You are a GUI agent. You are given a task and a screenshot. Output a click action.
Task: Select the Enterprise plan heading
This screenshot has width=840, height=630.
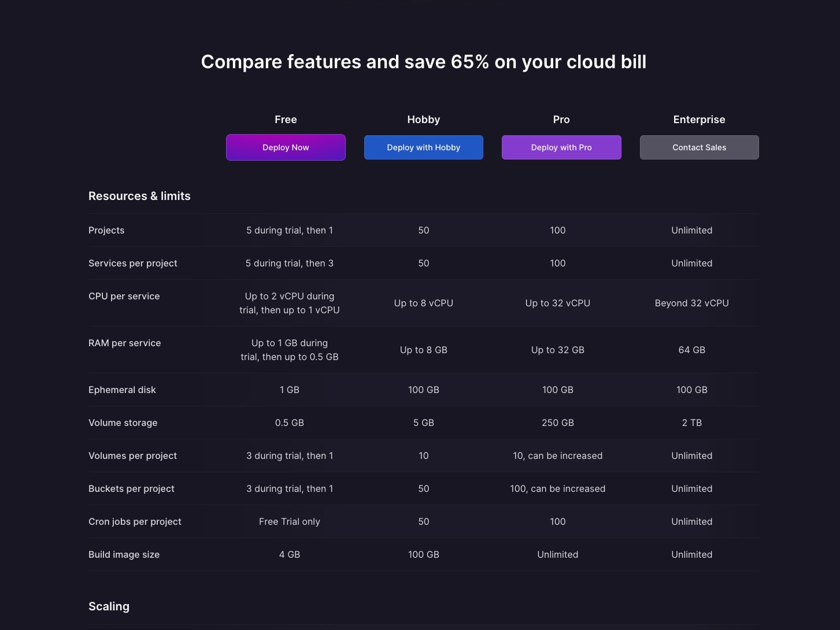700,120
